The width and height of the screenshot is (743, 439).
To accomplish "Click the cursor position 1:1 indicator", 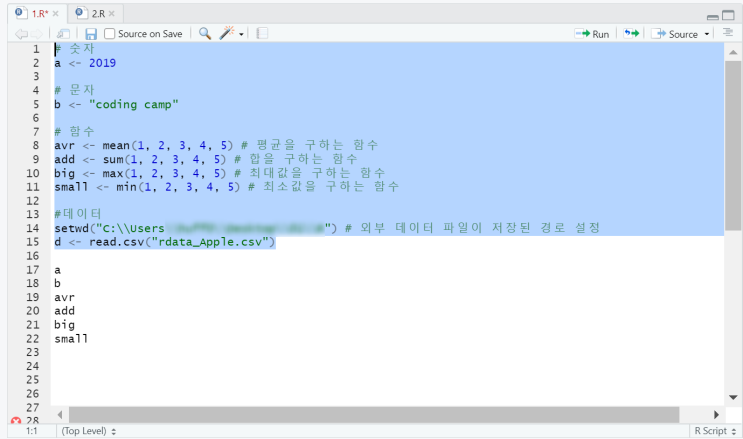I will [x=32, y=431].
